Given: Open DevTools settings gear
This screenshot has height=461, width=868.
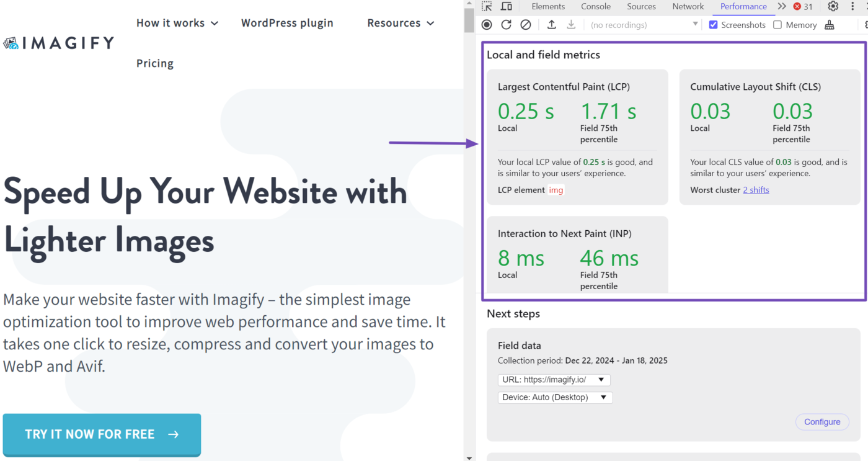Looking at the screenshot, I should click(833, 7).
